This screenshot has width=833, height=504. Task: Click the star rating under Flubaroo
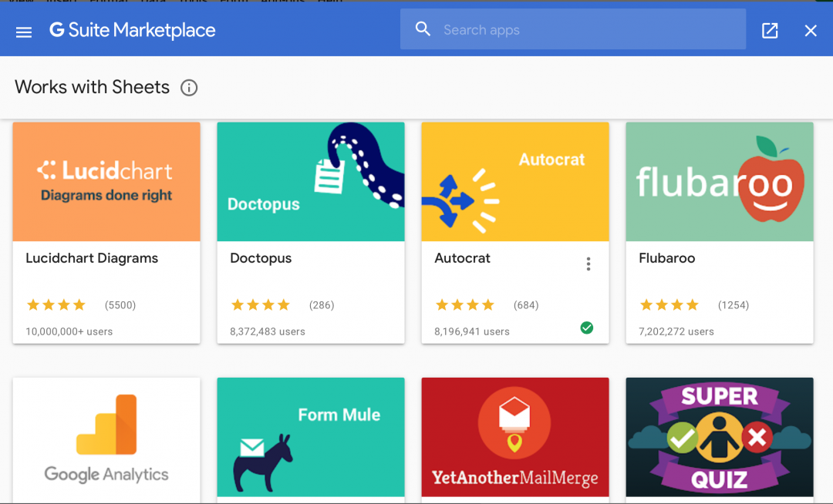[669, 304]
